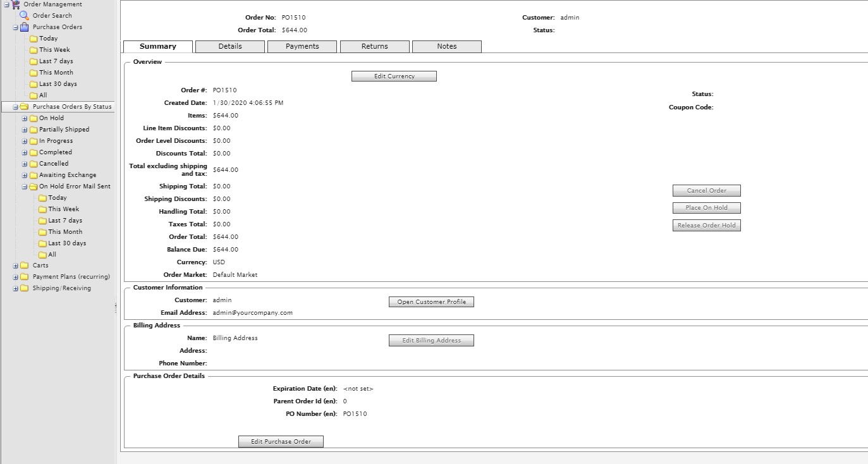The height and width of the screenshot is (464, 868).
Task: Expand the On Hold status node
Action: click(x=25, y=118)
